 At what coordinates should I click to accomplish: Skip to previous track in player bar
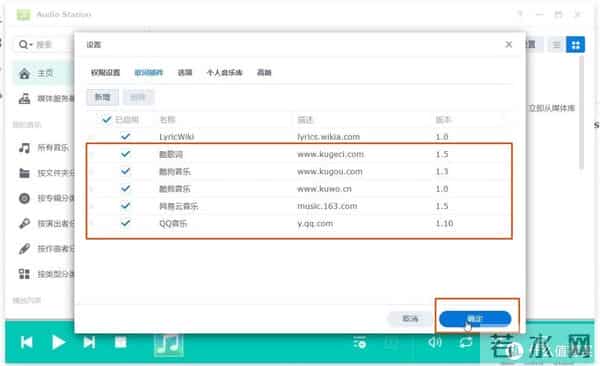click(26, 342)
